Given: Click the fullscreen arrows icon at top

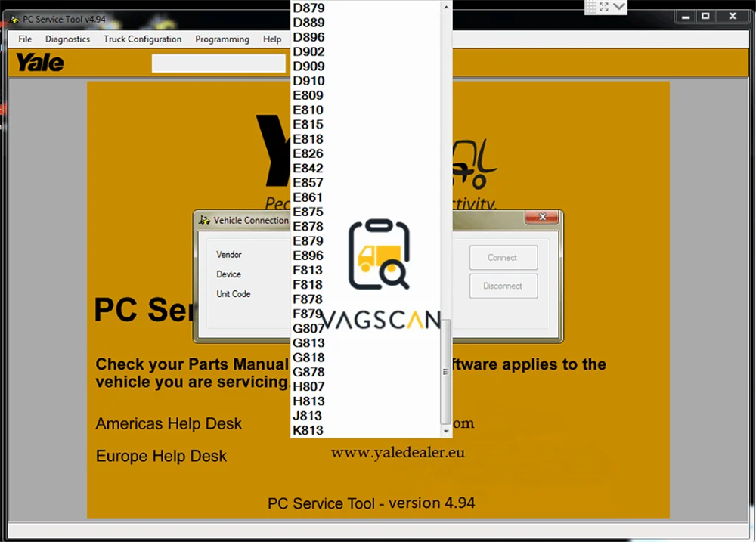Looking at the screenshot, I should click(x=603, y=7).
